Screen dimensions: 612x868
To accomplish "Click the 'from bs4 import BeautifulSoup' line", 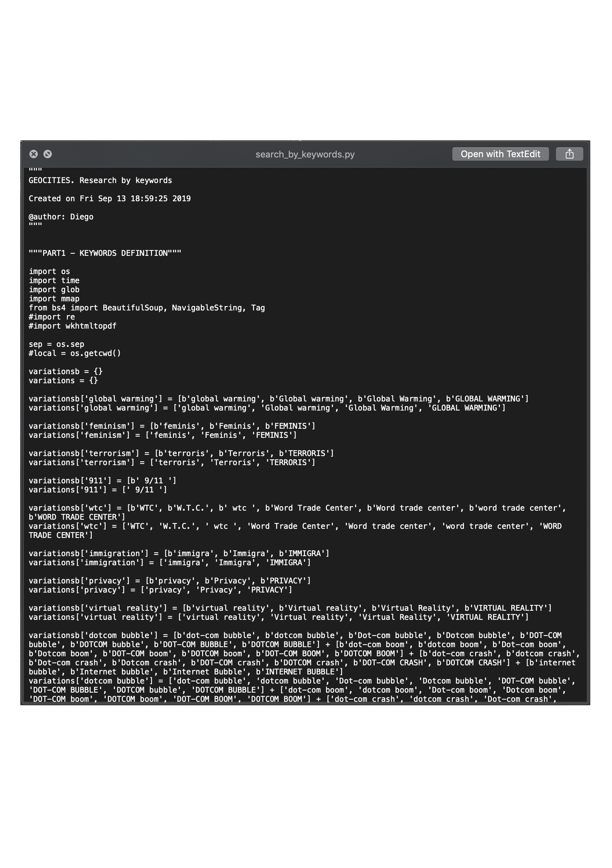I will point(147,308).
